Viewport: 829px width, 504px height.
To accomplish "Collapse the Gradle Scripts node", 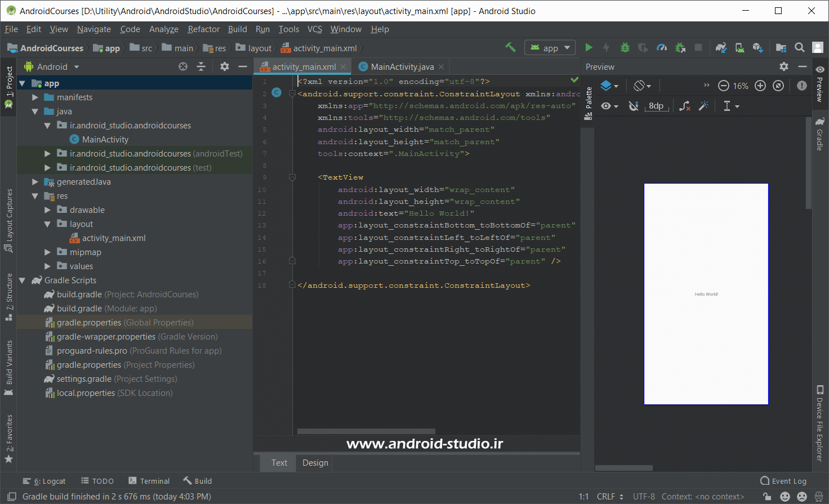I will (23, 280).
